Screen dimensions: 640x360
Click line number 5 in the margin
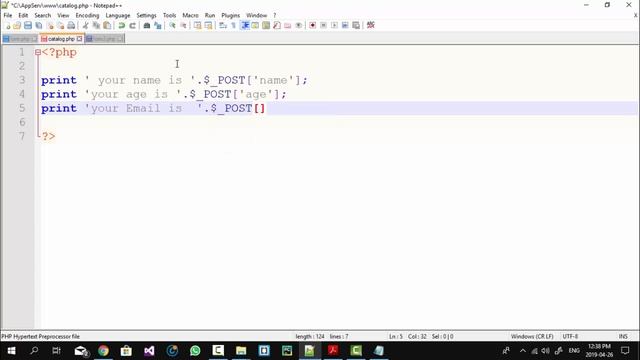click(x=22, y=108)
